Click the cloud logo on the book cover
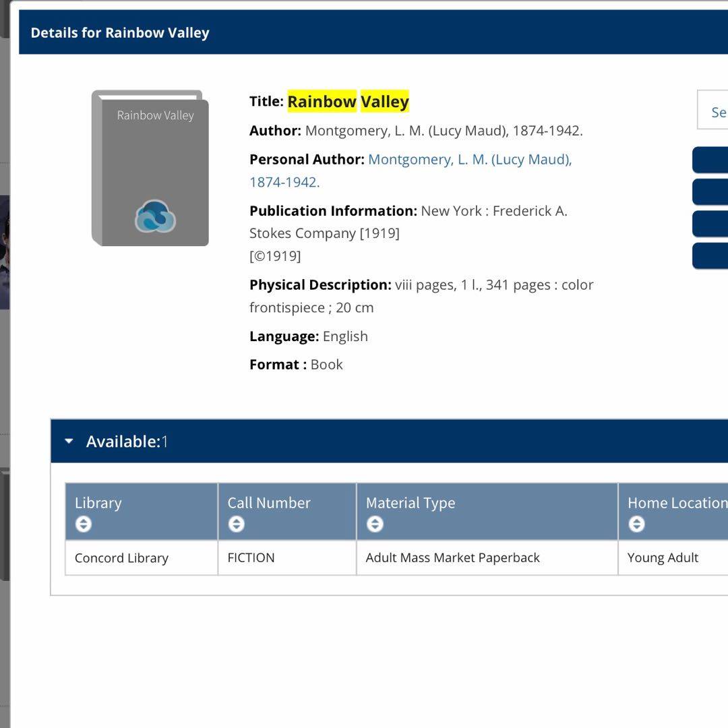 (x=155, y=217)
